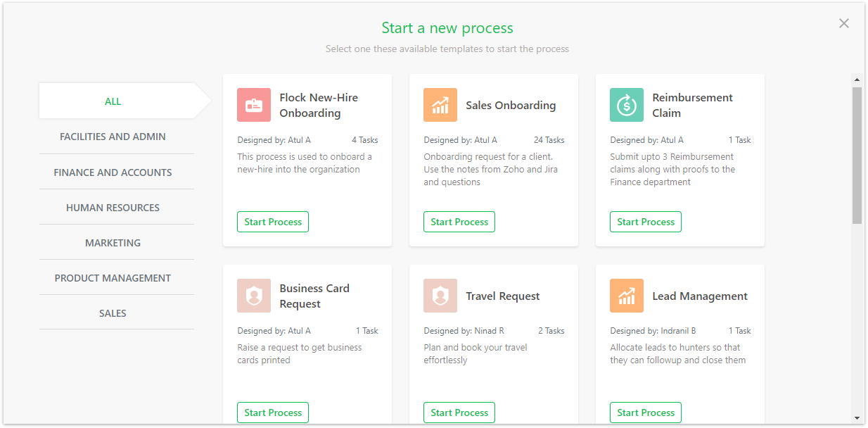Click the Flock New-Hire Onboarding badge icon
Screen dimensions: 868x428
(254, 105)
